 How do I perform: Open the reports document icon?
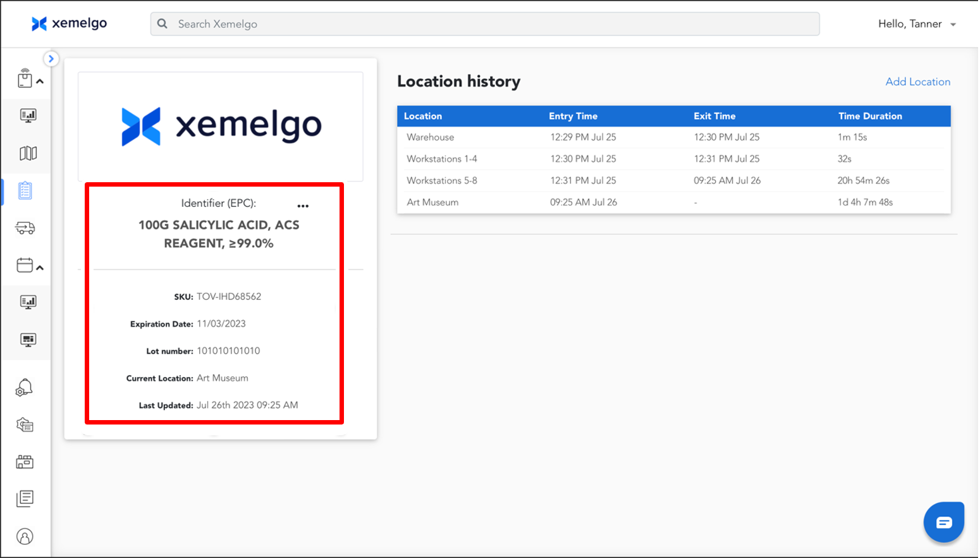[25, 499]
